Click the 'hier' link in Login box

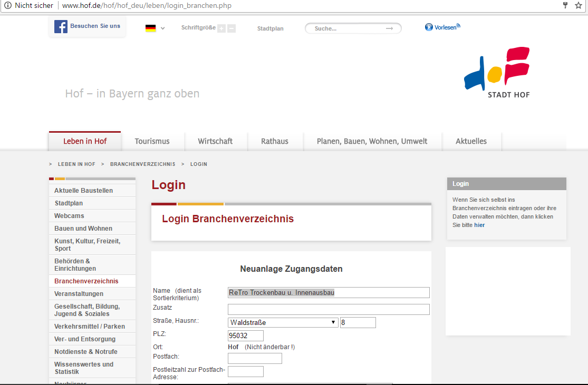(x=479, y=225)
